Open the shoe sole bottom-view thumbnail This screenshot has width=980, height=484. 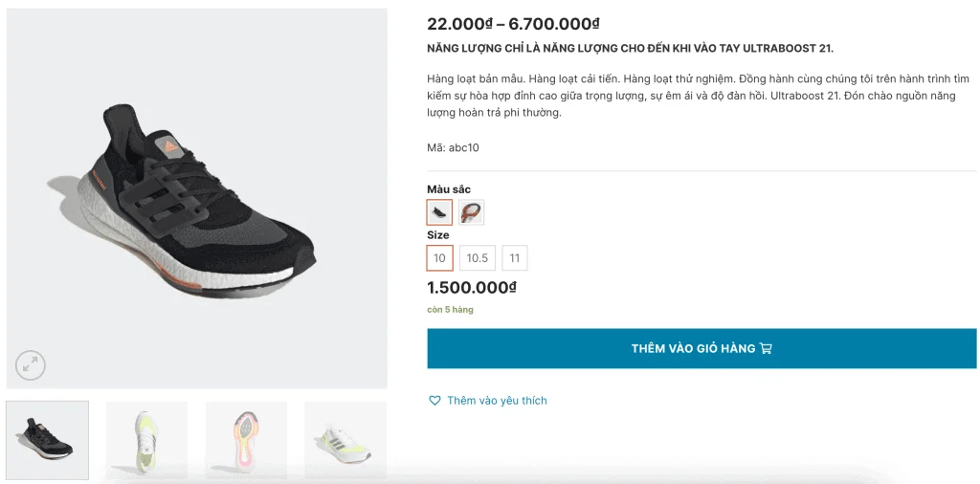click(246, 440)
